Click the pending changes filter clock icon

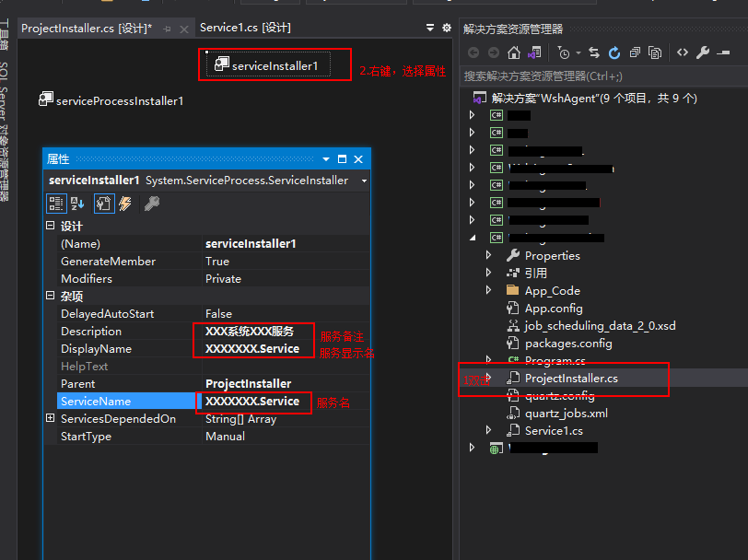pyautogui.click(x=564, y=52)
